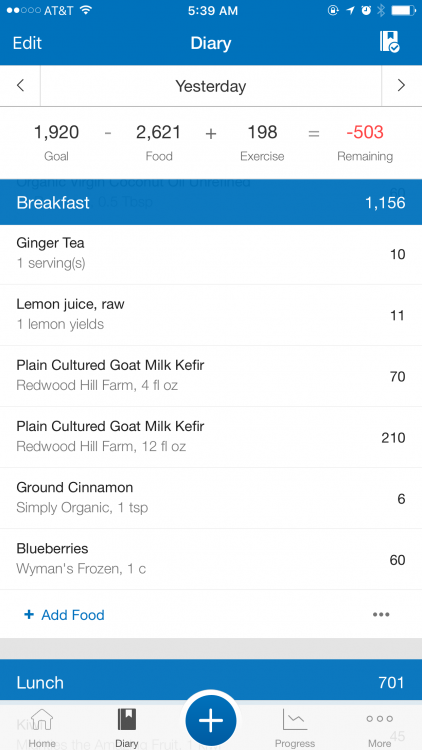Tap the Add Food link under Breakfast
Image resolution: width=422 pixels, height=750 pixels.
point(73,615)
